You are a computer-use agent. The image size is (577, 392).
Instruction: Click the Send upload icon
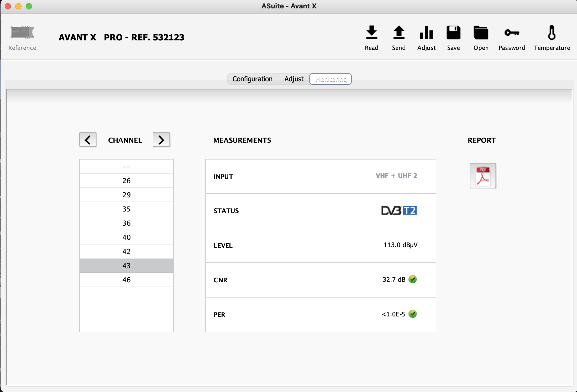(399, 33)
